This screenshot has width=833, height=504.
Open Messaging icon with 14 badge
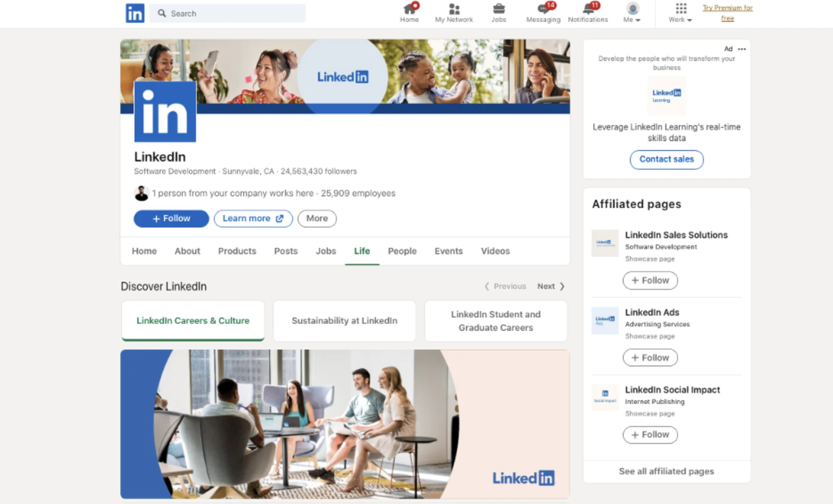543,13
